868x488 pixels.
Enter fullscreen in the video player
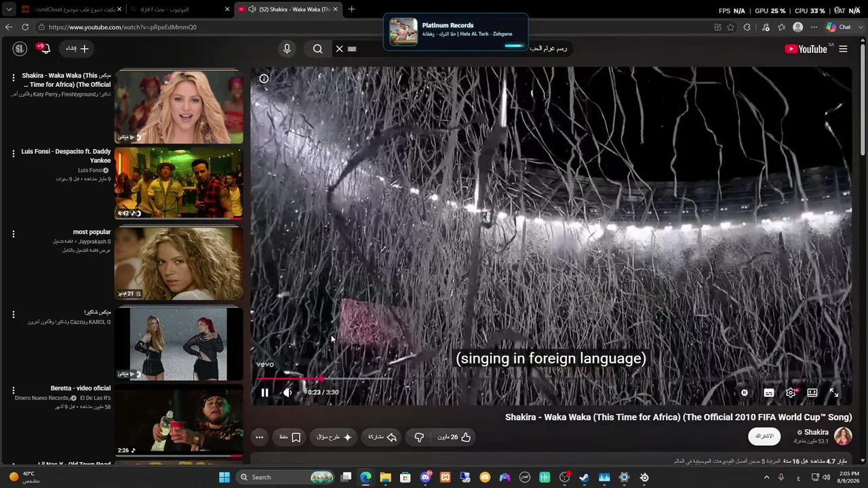[834, 392]
